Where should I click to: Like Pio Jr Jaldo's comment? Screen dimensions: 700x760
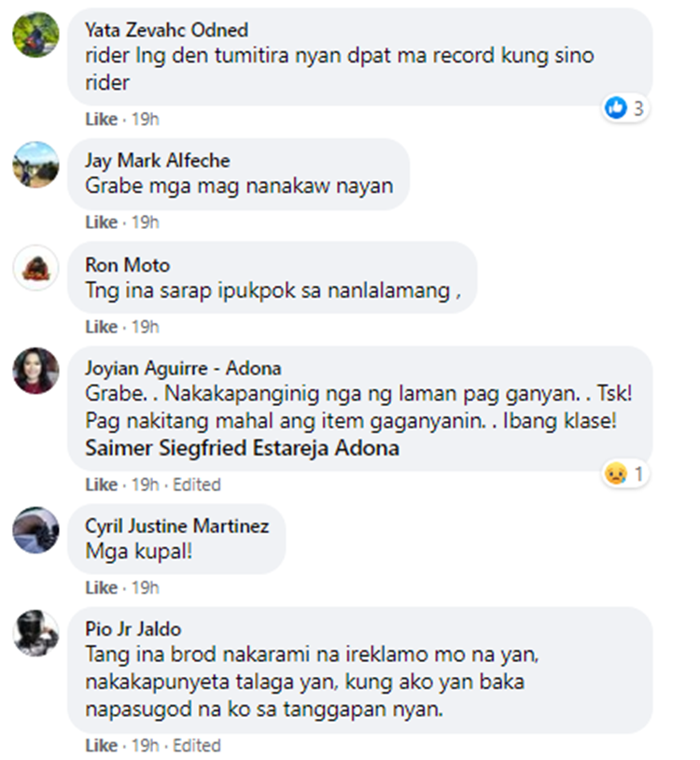coord(101,745)
